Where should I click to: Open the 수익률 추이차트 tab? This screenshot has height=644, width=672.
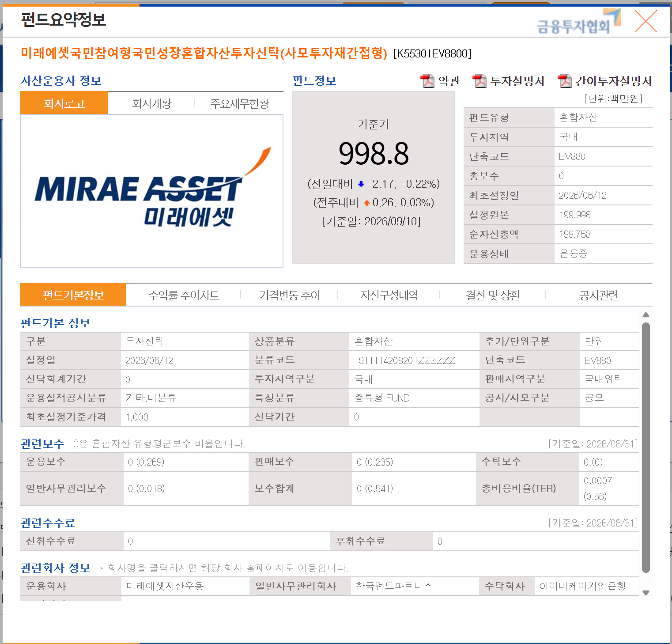pyautogui.click(x=184, y=295)
